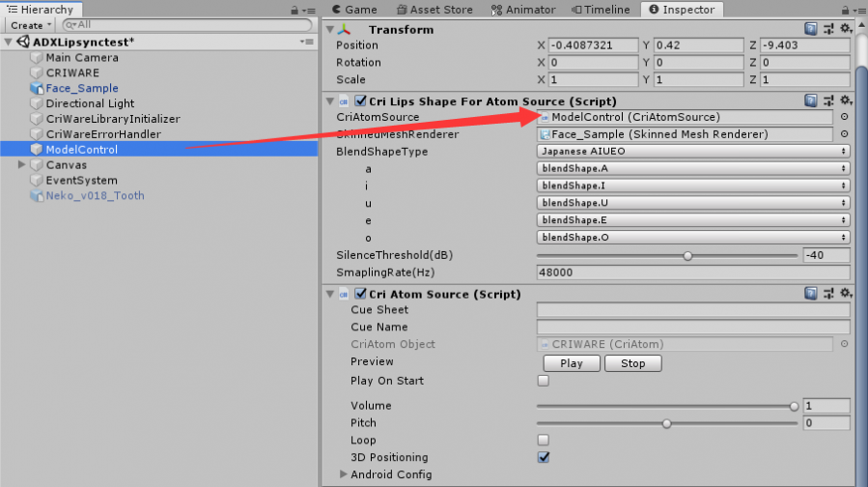
Task: Expand the Android Config foldout
Action: 343,474
